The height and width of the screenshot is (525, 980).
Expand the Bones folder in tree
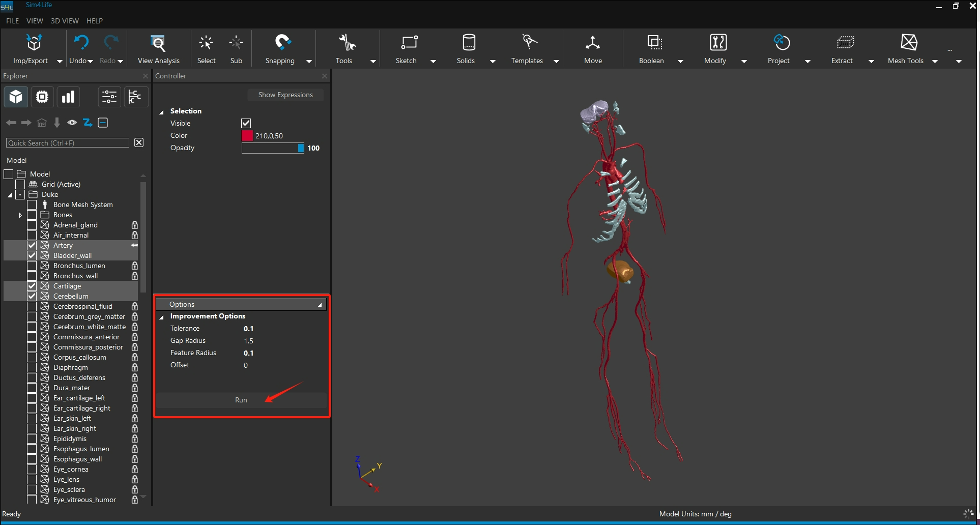tap(20, 215)
